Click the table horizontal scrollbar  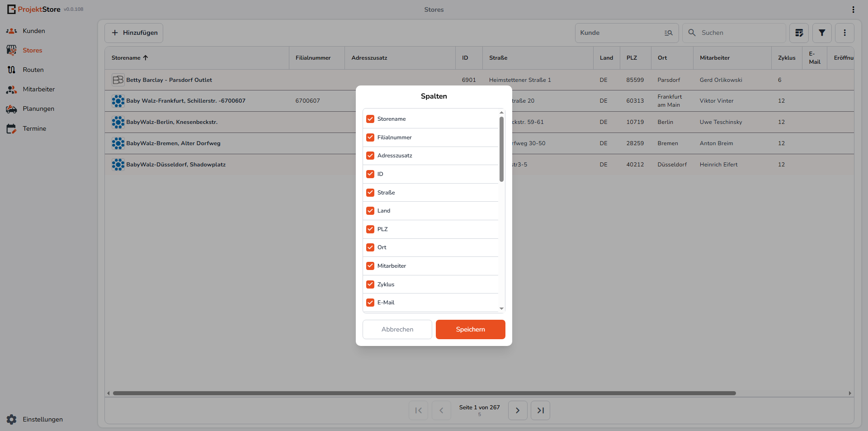[x=424, y=393]
